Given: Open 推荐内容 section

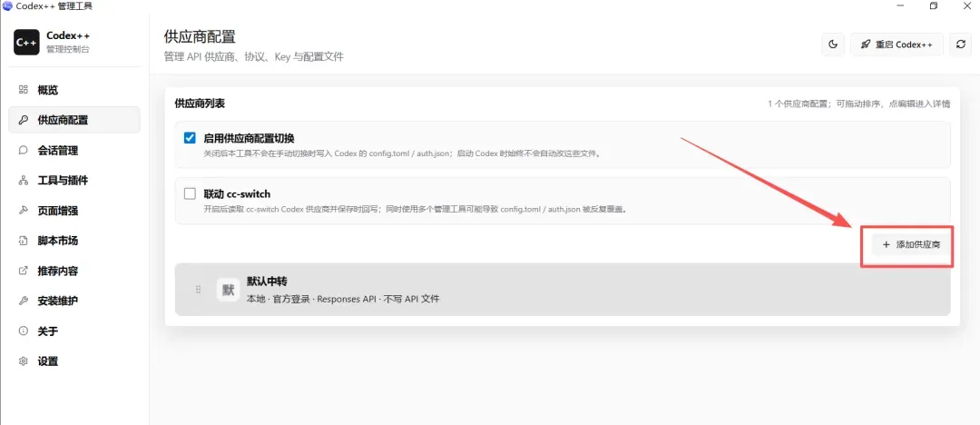Looking at the screenshot, I should 73,271.
